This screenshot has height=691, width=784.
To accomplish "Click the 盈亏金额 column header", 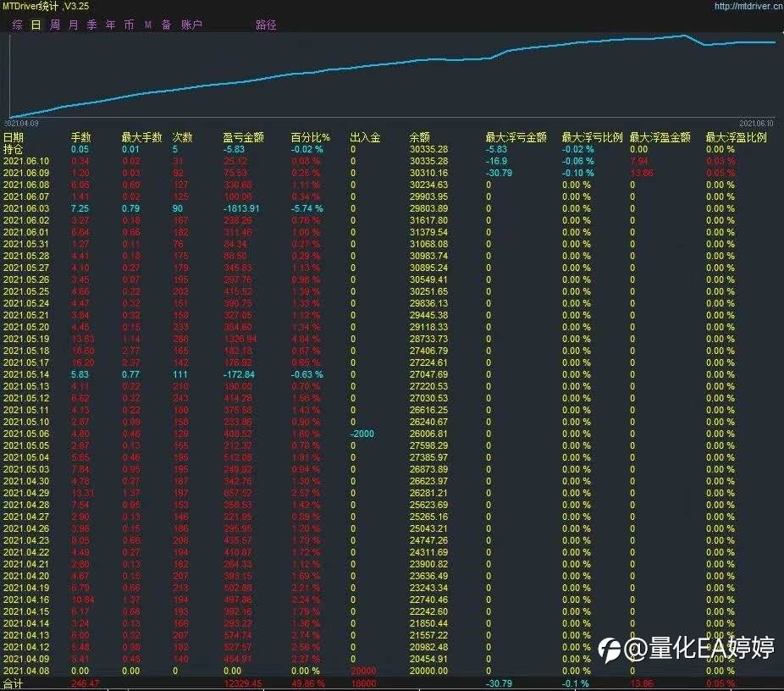I will [244, 137].
